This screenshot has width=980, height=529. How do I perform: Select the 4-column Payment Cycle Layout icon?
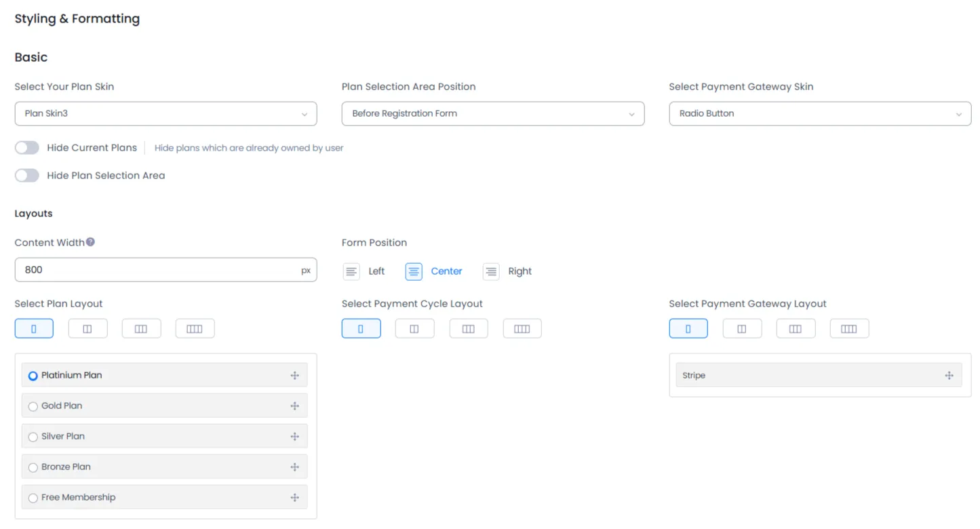point(522,328)
